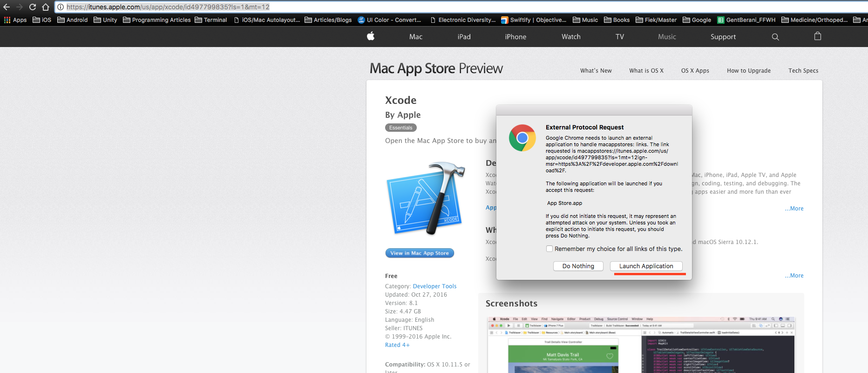Expand the Programming Articles bookmarks folder
This screenshot has height=373, width=868.
[x=157, y=20]
